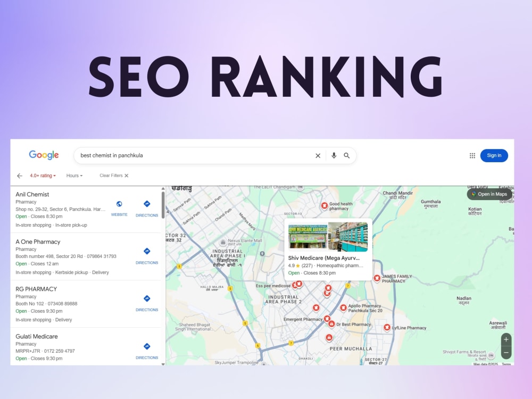The height and width of the screenshot is (399, 532).
Task: Click the Sign in button
Action: [x=494, y=155]
